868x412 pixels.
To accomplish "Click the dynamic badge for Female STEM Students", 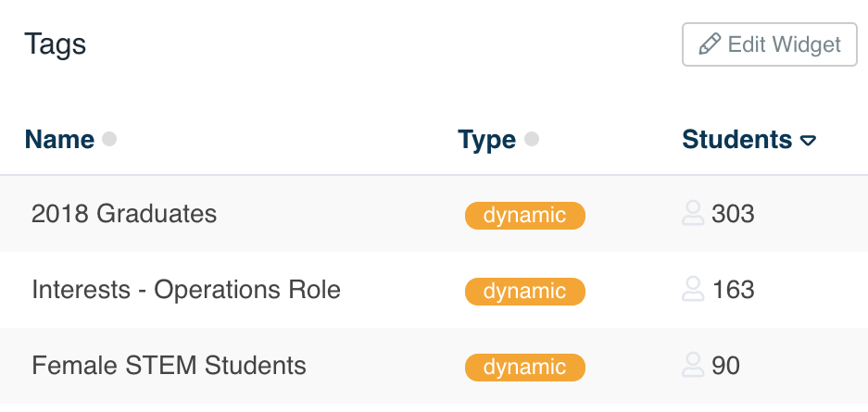I will (x=525, y=368).
